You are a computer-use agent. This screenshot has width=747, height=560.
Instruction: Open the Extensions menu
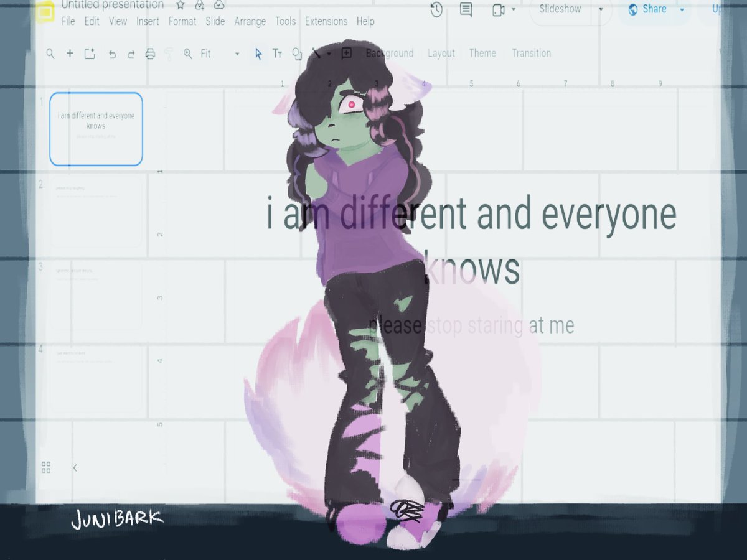[326, 21]
